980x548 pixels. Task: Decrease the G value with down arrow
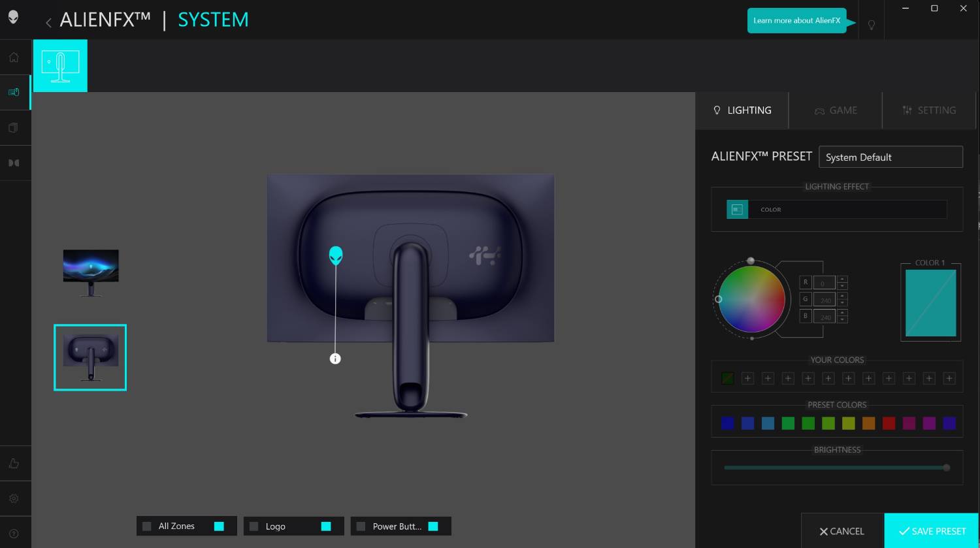click(842, 303)
